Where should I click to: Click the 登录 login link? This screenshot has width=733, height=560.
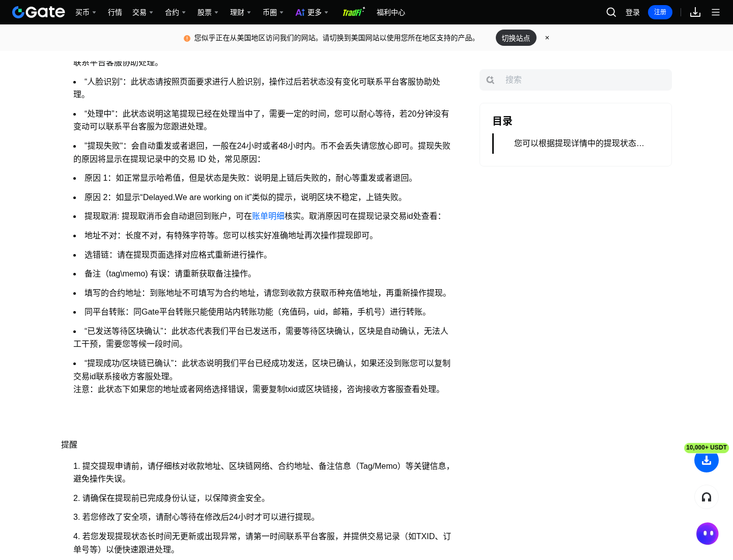633,12
